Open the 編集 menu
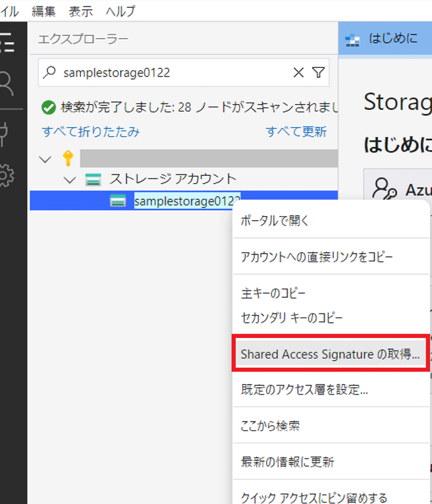 coord(43,12)
